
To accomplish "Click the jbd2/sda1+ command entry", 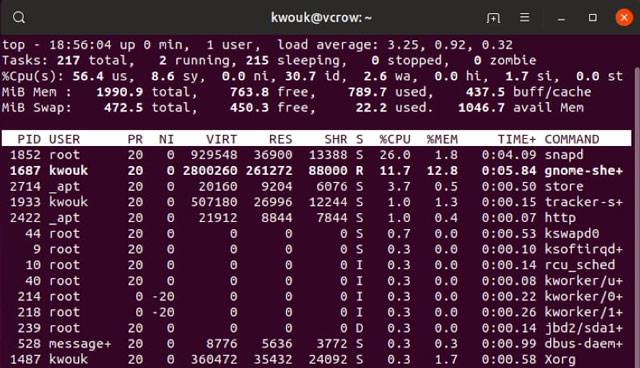I will coord(584,328).
